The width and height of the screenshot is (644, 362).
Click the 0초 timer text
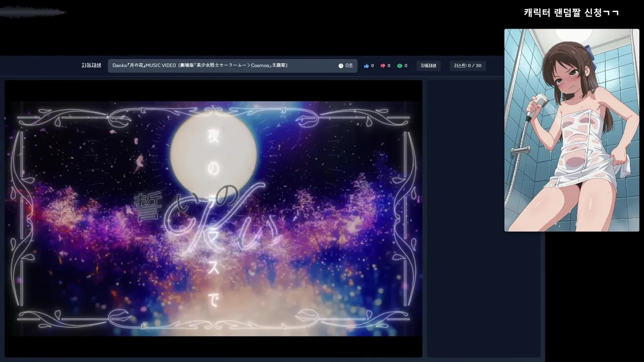coord(349,66)
